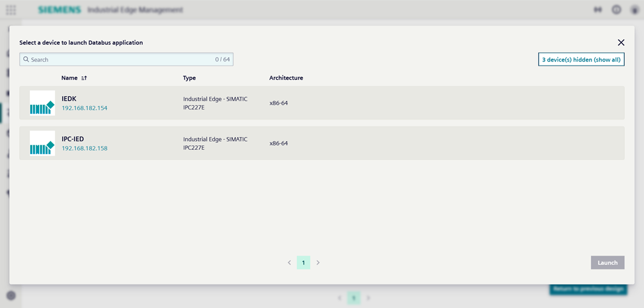Click the Siemens logo in header
The image size is (644, 308).
point(60,10)
